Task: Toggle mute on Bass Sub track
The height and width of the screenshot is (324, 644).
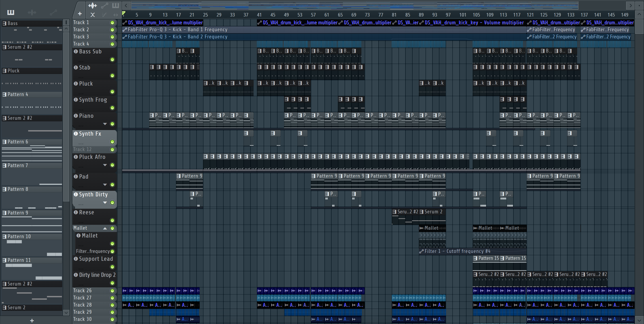Action: [x=112, y=59]
